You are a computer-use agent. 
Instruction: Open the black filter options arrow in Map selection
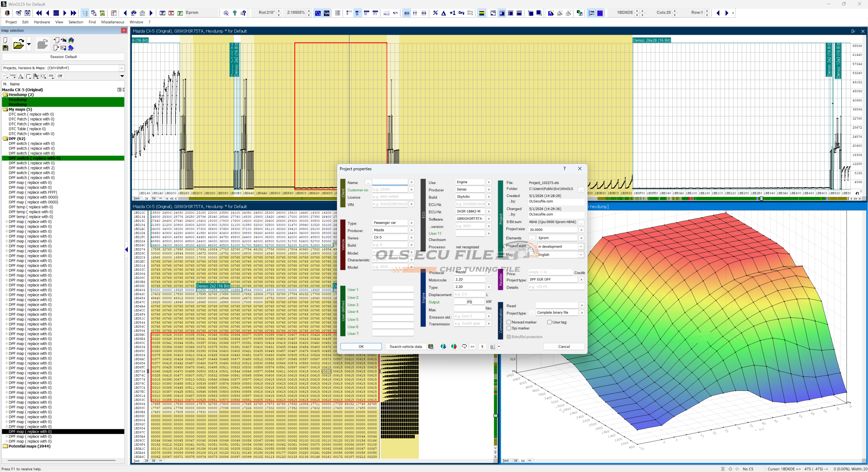click(x=122, y=76)
